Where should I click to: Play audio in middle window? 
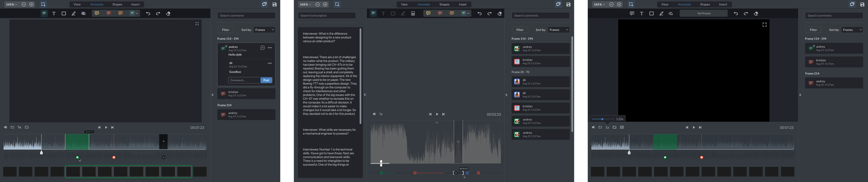(x=437, y=114)
